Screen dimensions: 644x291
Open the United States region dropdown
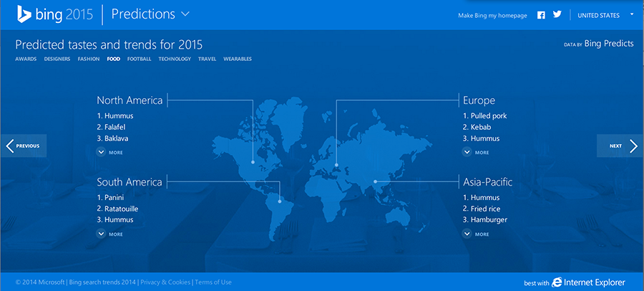(x=605, y=15)
